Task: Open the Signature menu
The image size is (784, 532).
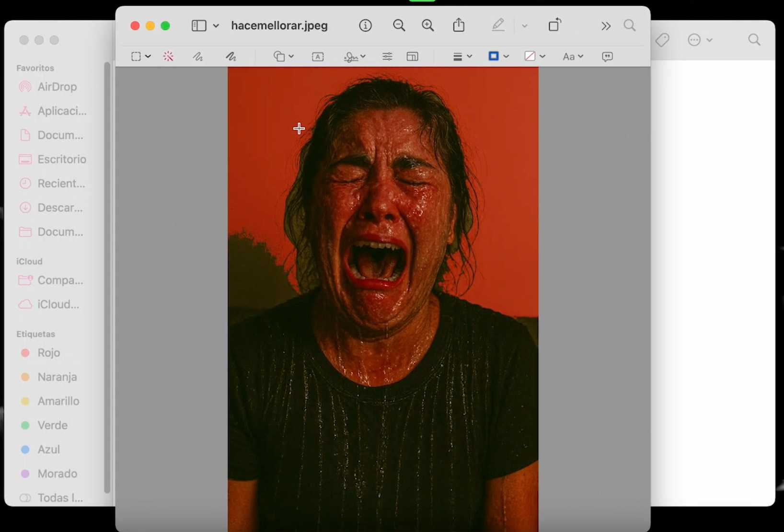Action: coord(355,57)
